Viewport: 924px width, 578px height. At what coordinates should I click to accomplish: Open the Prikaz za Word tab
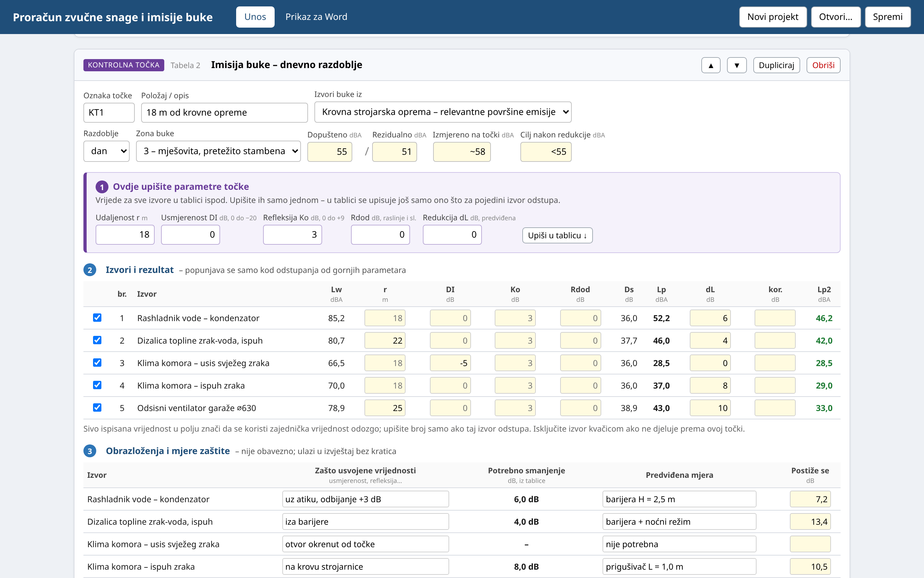click(316, 17)
